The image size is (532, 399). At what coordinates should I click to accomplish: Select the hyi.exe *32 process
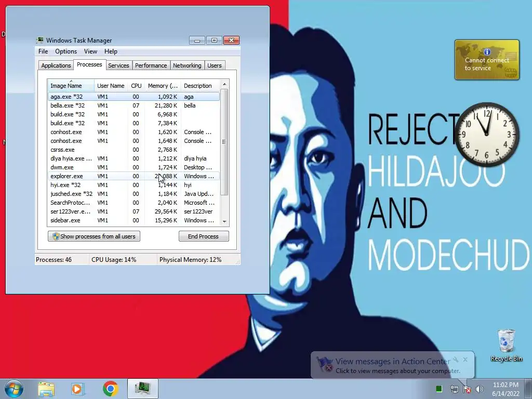(x=134, y=184)
